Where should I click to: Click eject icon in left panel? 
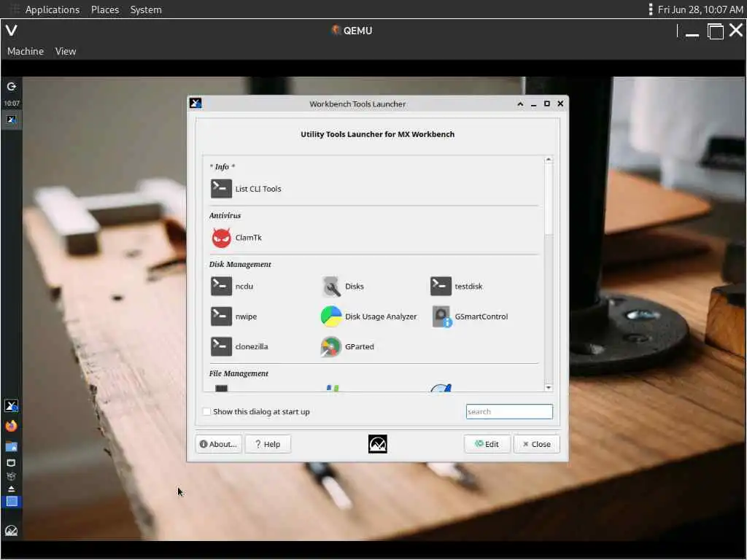[11, 489]
